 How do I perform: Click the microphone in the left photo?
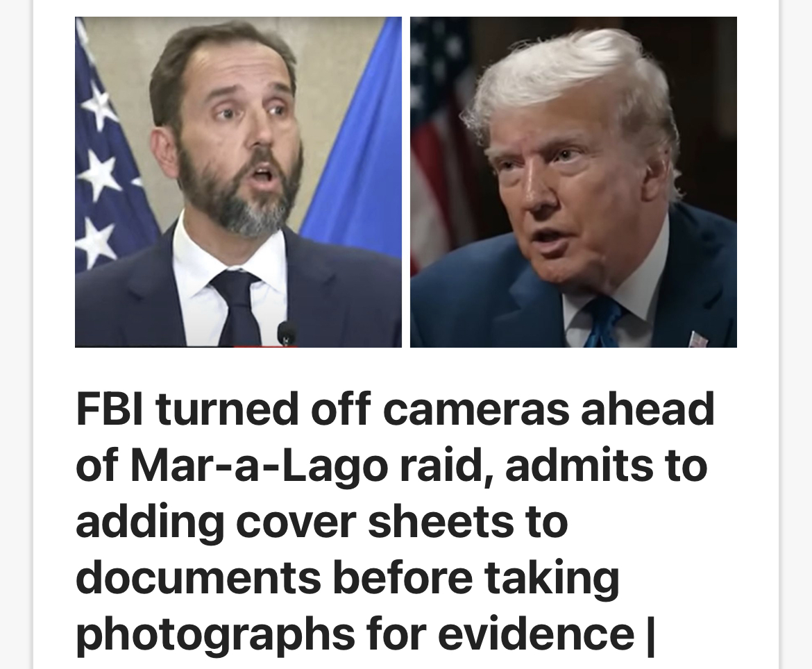pos(287,333)
